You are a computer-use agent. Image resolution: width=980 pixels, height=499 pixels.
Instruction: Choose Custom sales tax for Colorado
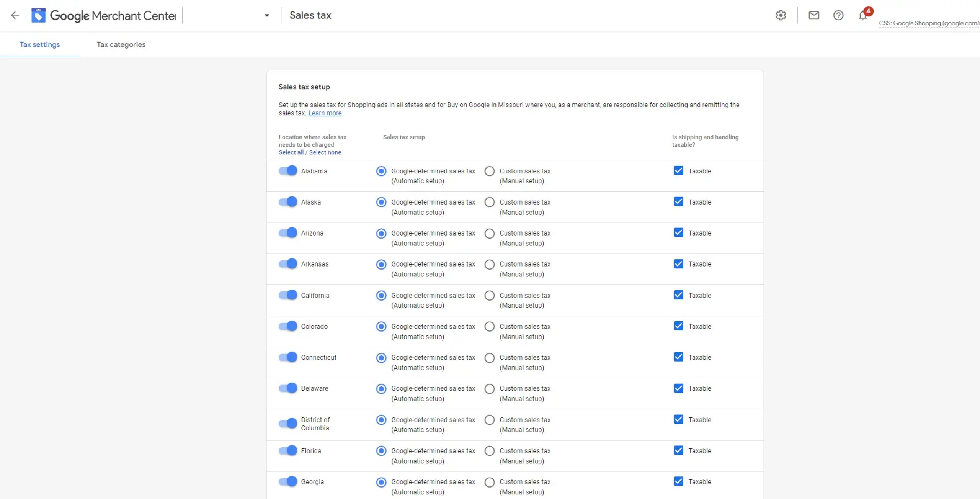coord(489,327)
